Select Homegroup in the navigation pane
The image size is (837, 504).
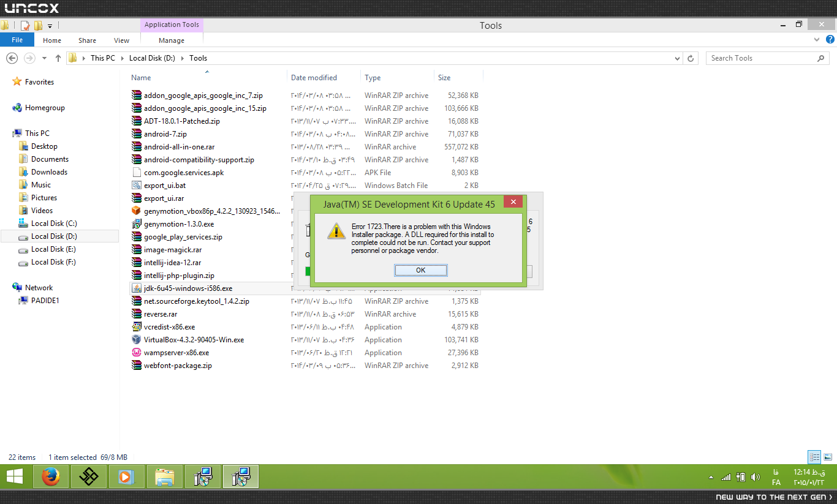(45, 108)
